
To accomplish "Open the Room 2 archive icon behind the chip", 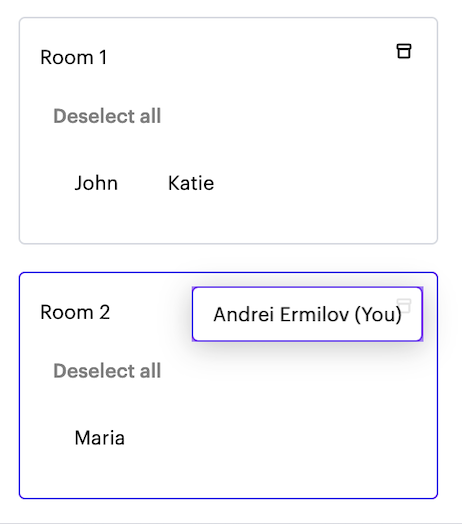I will click(403, 306).
